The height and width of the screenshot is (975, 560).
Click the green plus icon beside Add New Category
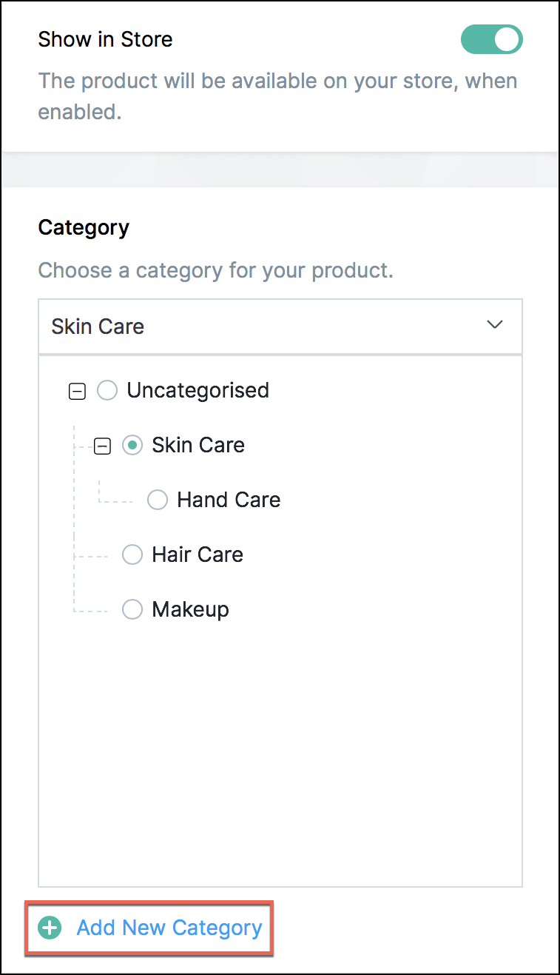50,928
